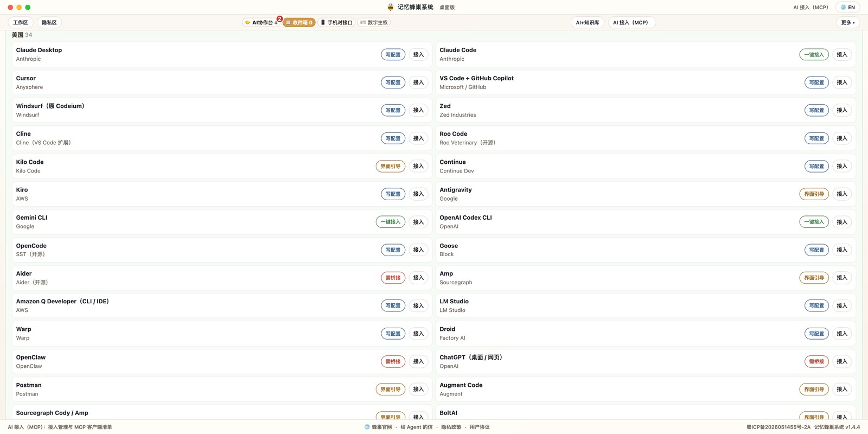Image resolution: width=868 pixels, height=434 pixels.
Task: Click 界面引导 for Kilo Code
Action: coord(391,166)
